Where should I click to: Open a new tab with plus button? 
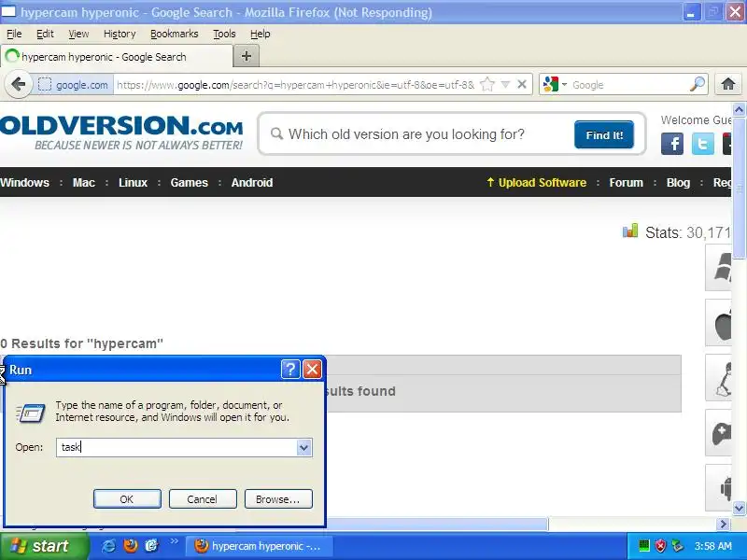click(x=247, y=56)
